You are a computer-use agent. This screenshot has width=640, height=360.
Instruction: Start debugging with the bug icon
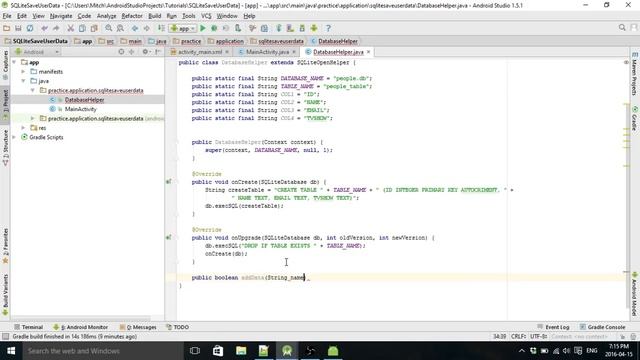[214, 28]
